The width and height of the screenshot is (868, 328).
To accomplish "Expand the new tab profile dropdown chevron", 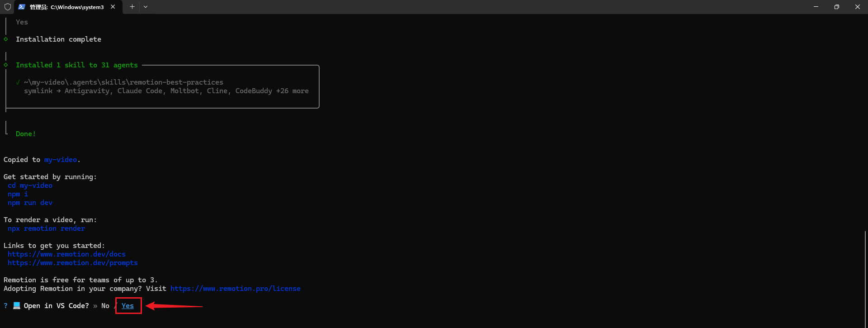I will click(x=146, y=7).
